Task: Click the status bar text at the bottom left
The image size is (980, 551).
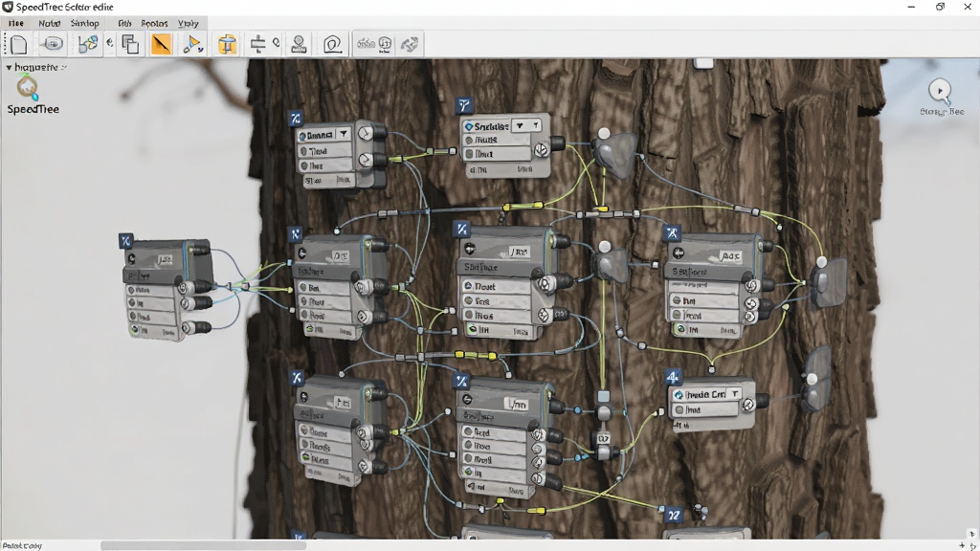Action: (x=22, y=545)
